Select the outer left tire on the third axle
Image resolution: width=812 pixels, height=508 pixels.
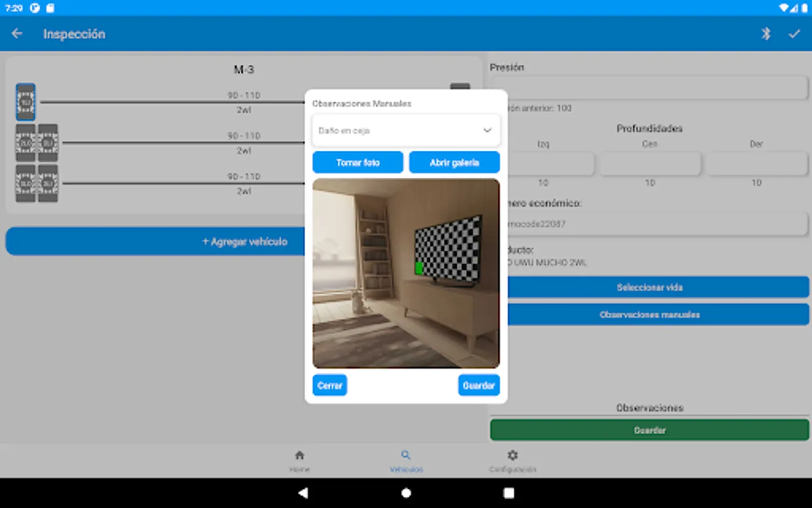pos(25,183)
